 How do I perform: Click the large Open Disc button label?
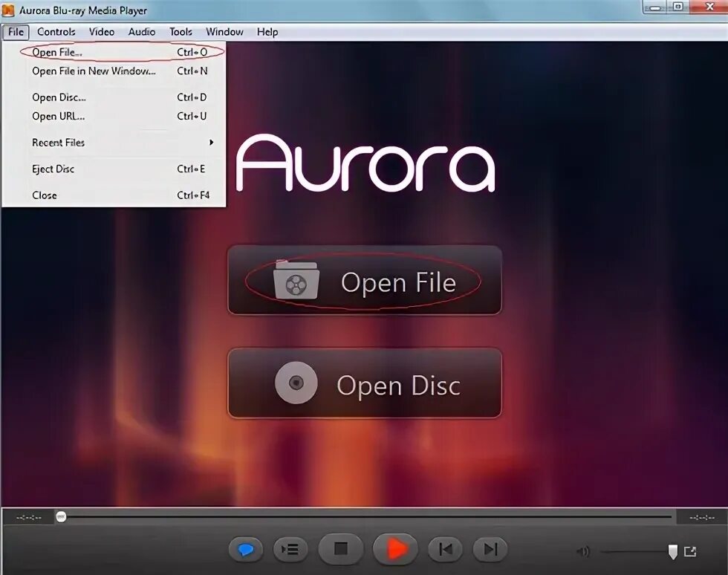click(399, 386)
